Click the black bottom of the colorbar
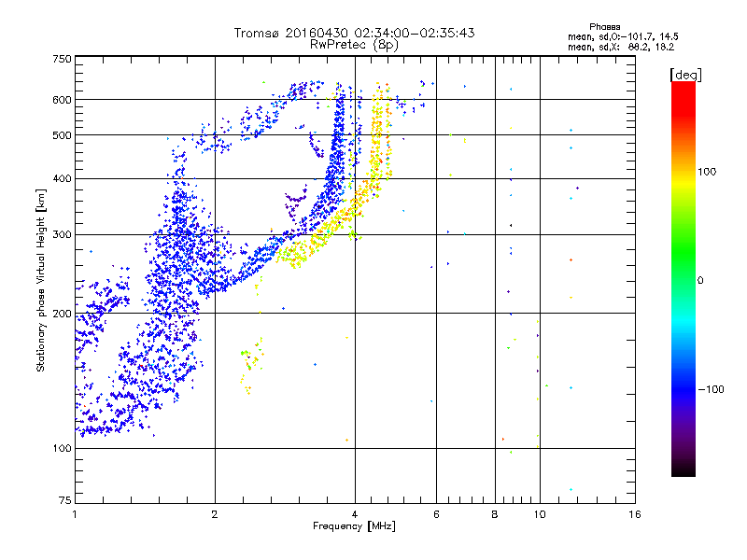This screenshot has height=560, width=747. click(x=684, y=469)
